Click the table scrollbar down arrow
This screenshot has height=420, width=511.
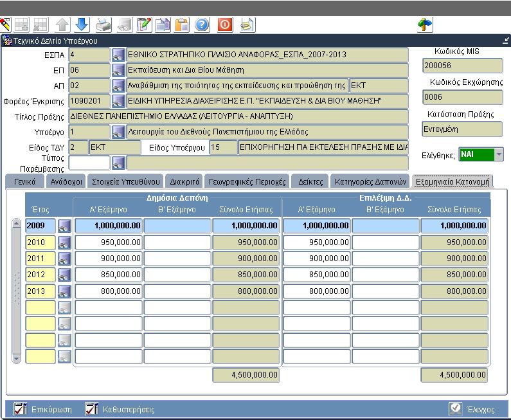(16, 359)
